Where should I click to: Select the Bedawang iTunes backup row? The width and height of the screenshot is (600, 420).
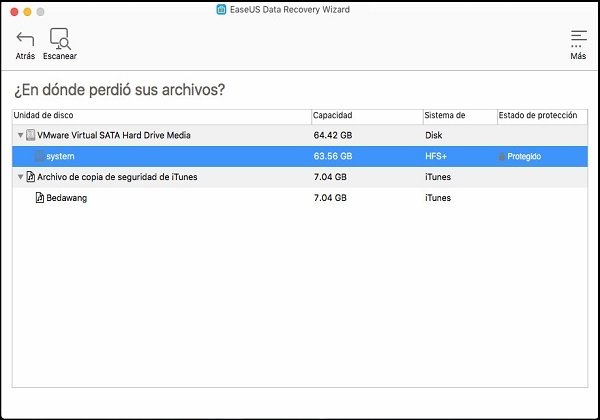click(x=300, y=198)
